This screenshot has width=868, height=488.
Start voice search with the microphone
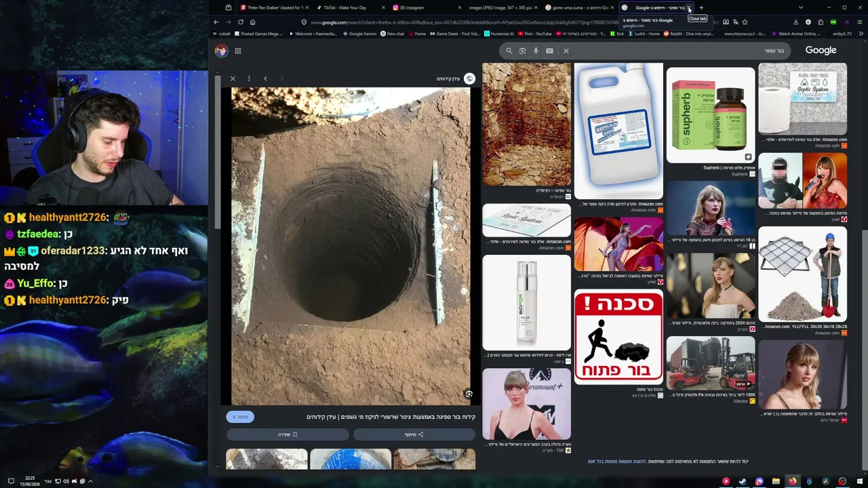point(536,51)
